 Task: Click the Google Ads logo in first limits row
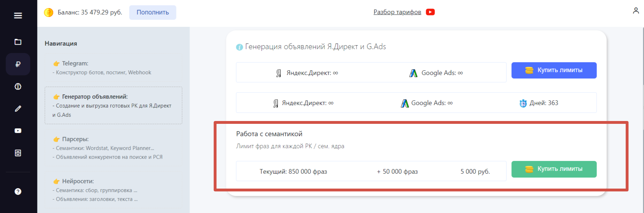413,73
